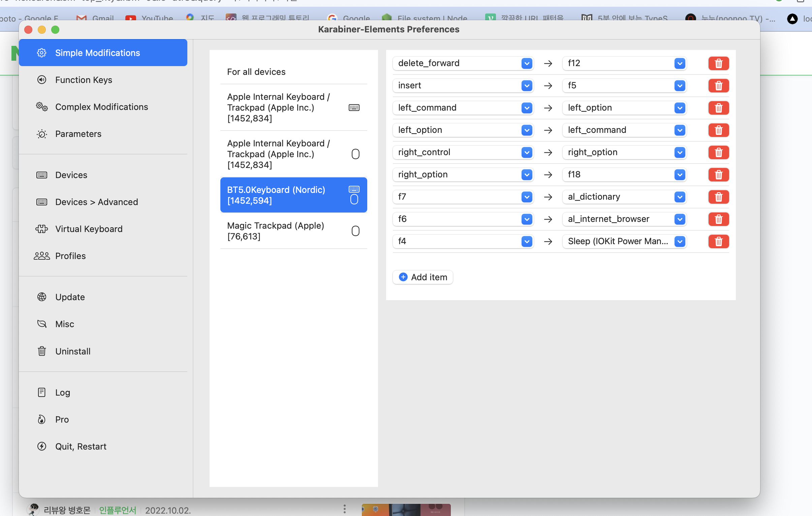
Task: Click the Update globe icon
Action: pos(41,297)
